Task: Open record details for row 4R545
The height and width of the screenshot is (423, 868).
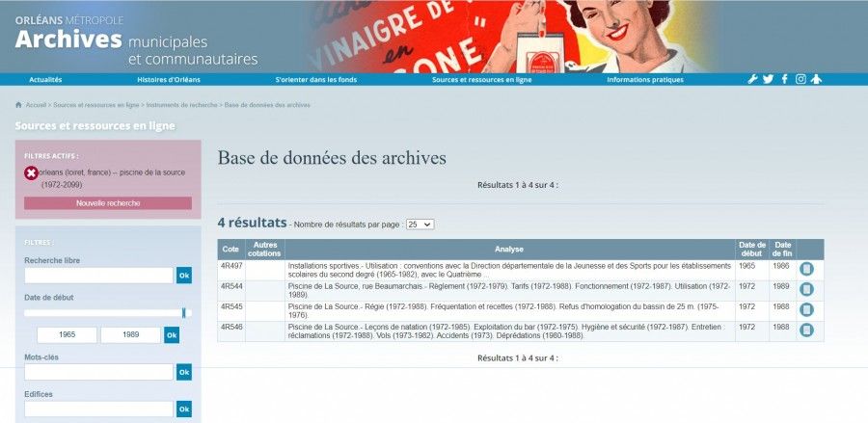Action: (x=806, y=309)
